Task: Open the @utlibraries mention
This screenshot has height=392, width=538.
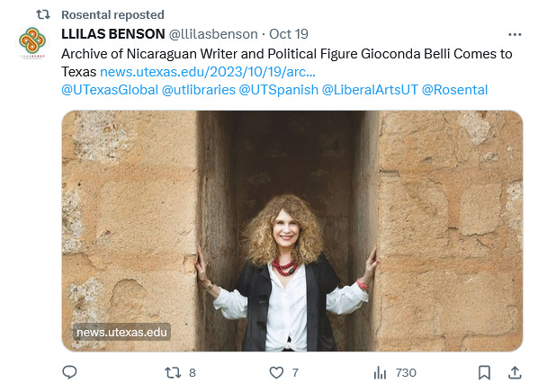Action: coord(199,90)
